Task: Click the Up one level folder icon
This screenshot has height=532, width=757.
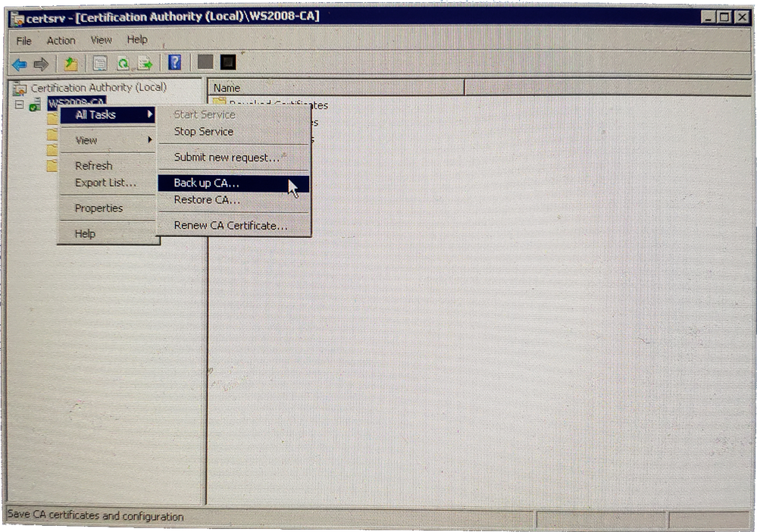Action: pos(70,64)
